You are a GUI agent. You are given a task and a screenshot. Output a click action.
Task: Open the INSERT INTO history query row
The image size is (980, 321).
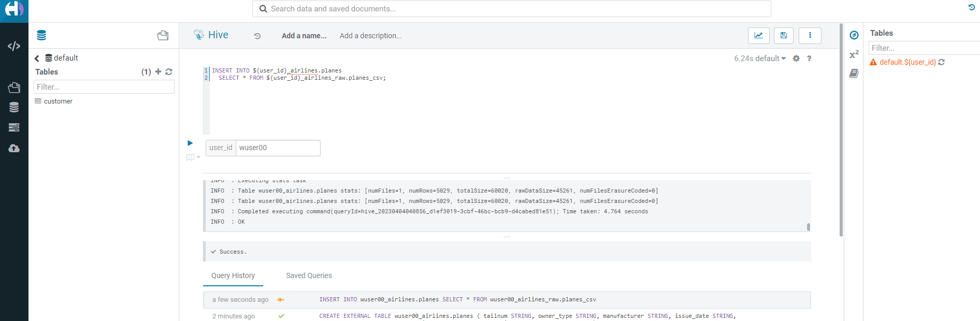click(x=507, y=300)
